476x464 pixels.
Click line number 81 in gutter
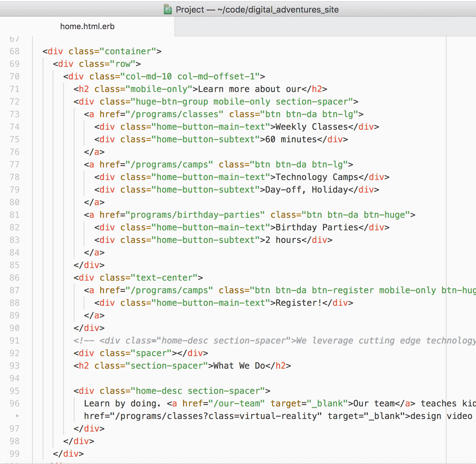click(15, 215)
